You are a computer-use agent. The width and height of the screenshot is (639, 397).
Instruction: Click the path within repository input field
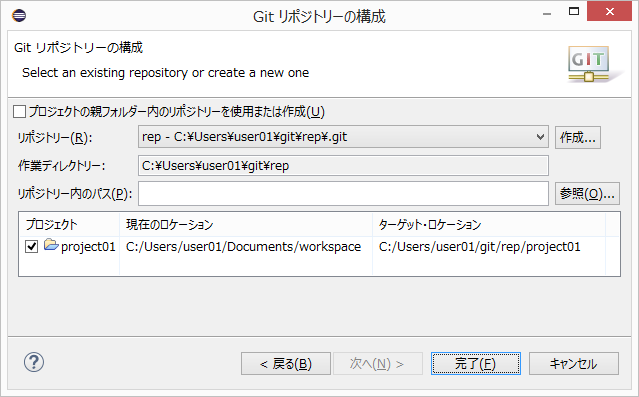343,194
